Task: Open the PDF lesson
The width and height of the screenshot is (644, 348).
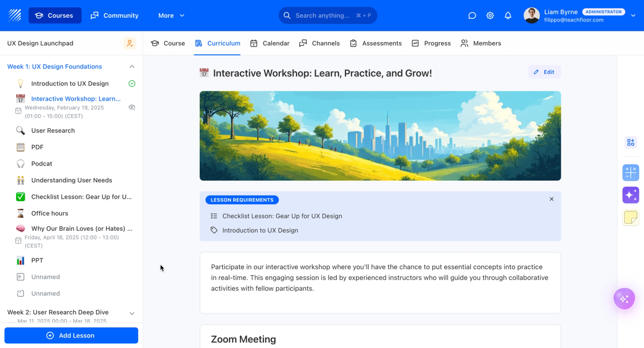Action: point(37,147)
